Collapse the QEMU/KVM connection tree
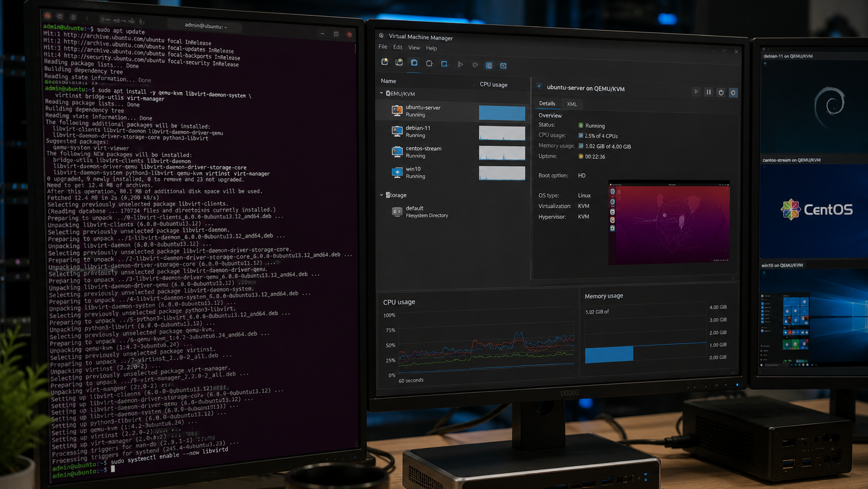The width and height of the screenshot is (868, 489). 382,94
